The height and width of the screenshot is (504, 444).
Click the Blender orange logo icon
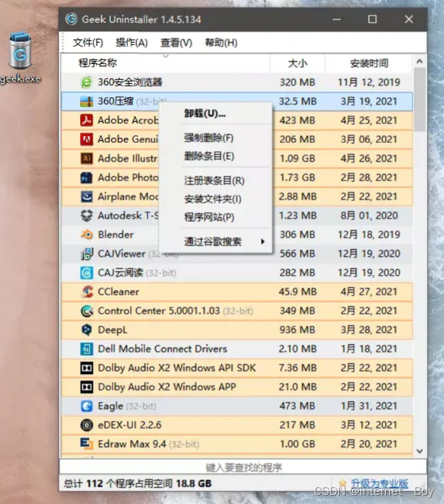(86, 235)
